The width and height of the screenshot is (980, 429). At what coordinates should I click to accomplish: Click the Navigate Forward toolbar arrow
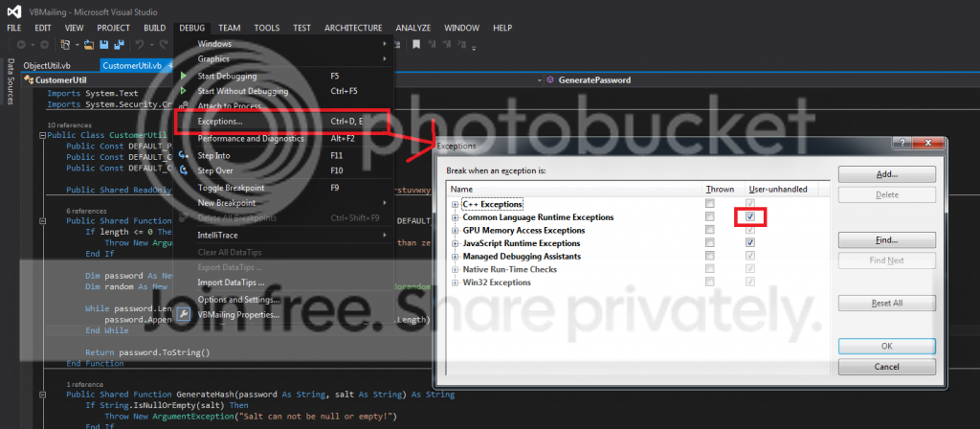[x=44, y=44]
